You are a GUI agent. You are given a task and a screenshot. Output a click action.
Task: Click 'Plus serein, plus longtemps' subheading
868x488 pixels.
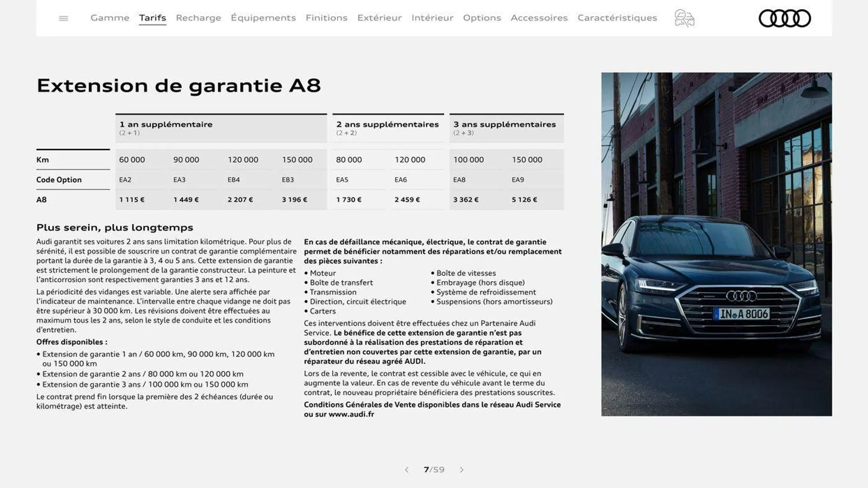tap(115, 228)
